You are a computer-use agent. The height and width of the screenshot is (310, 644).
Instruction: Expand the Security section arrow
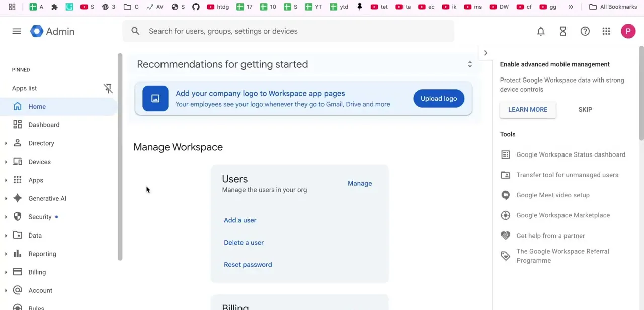[x=6, y=217]
